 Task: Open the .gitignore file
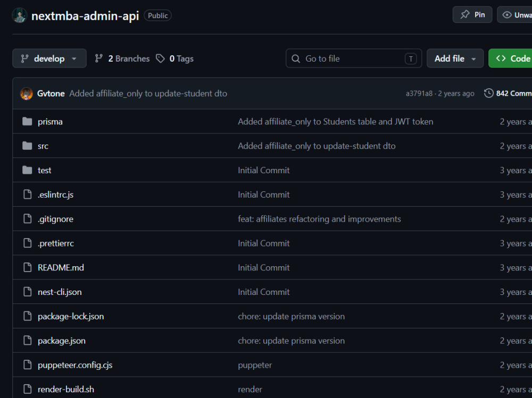pyautogui.click(x=56, y=219)
